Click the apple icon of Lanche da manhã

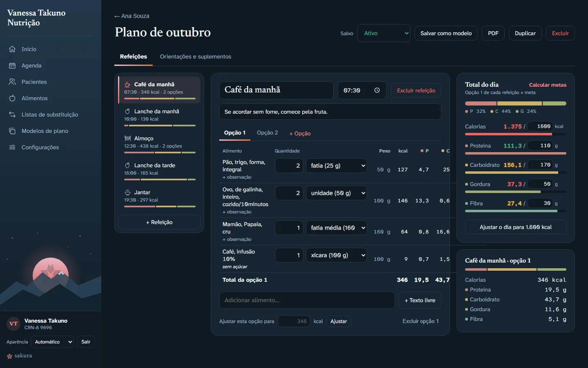(127, 112)
